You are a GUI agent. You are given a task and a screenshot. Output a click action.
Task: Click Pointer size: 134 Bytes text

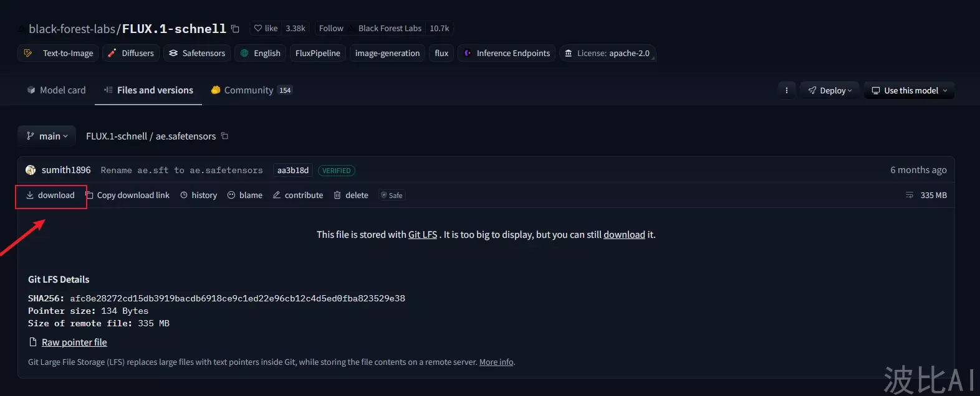(88, 311)
